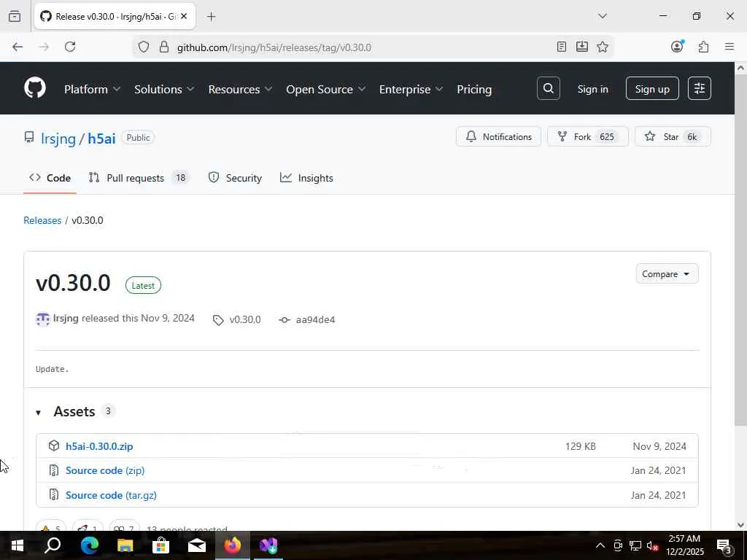Click the muted volume tray icon
The width and height of the screenshot is (747, 560).
coord(652,545)
